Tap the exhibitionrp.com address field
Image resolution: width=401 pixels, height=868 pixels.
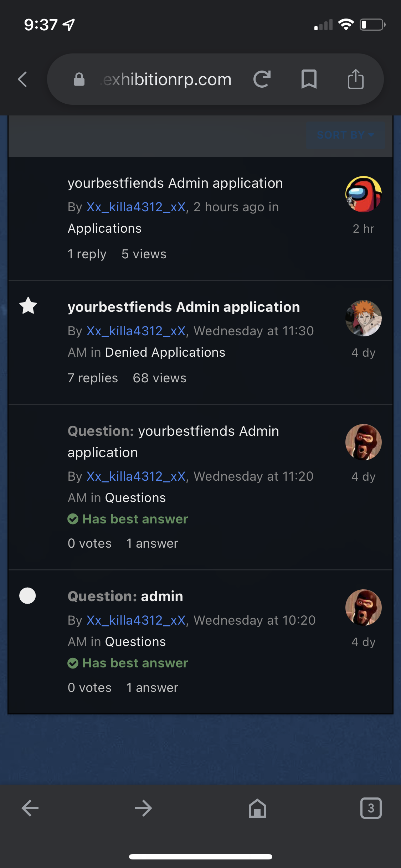pyautogui.click(x=167, y=79)
